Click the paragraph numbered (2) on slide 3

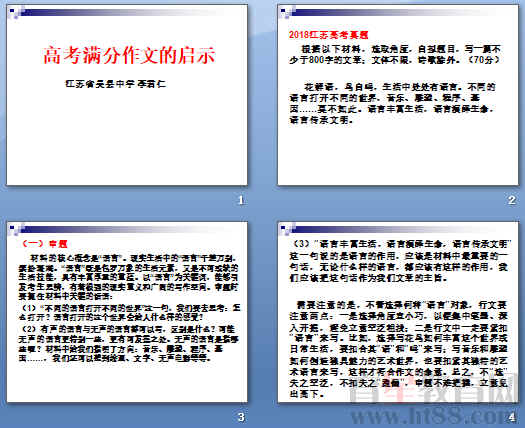(x=129, y=343)
